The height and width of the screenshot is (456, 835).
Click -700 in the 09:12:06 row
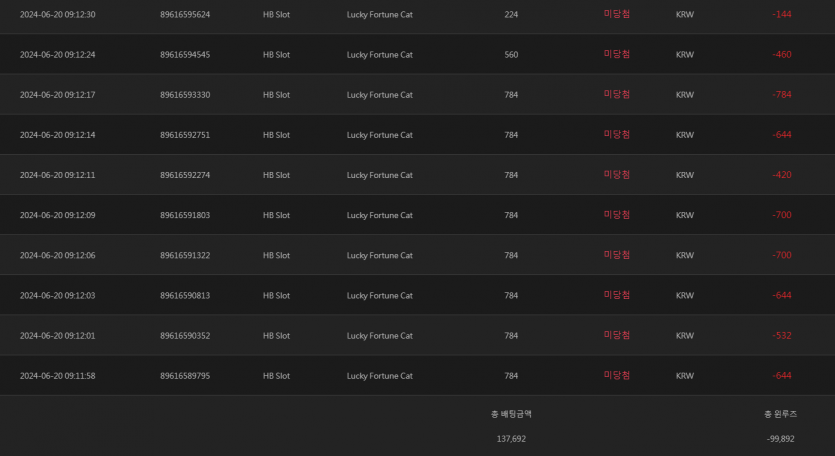point(782,255)
